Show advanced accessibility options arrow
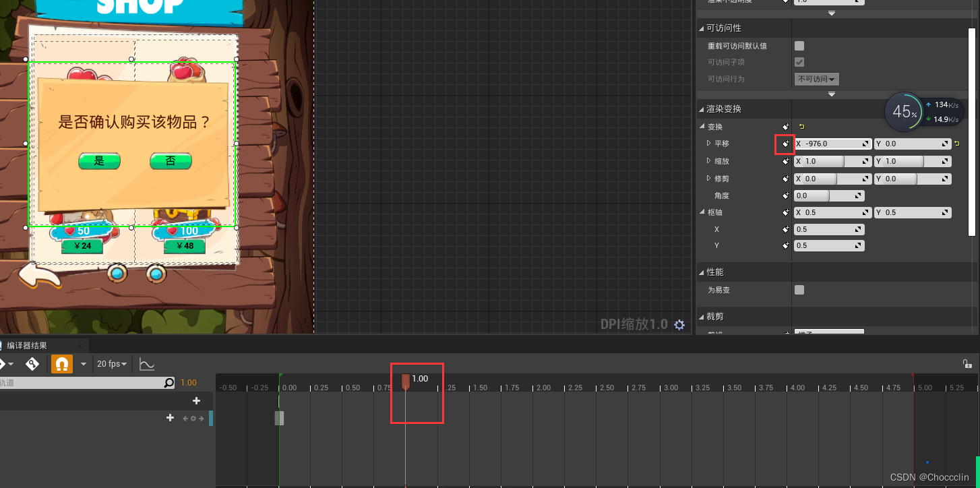This screenshot has width=980, height=488. [x=832, y=94]
